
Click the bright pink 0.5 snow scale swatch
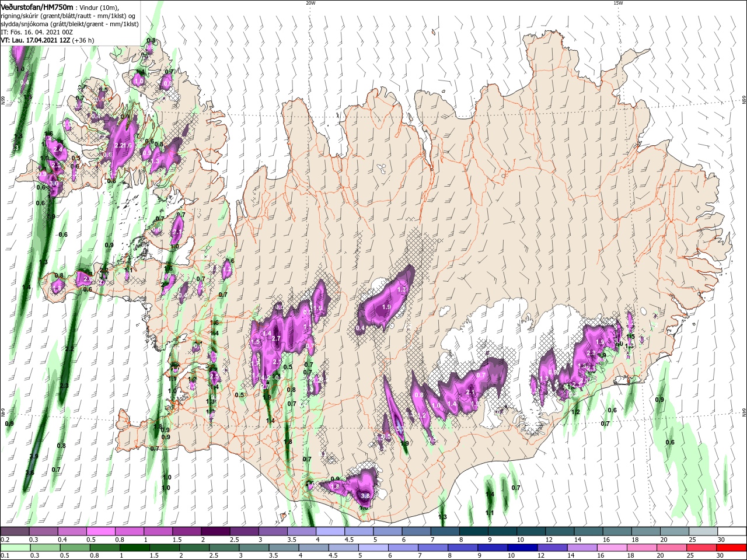point(101,531)
